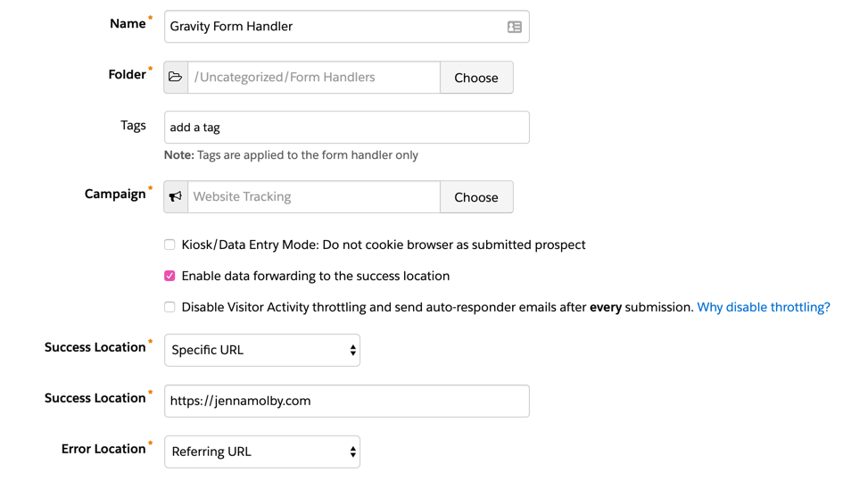Click the Website Tracking campaign field
Screen dimensions: 868x481
click(x=314, y=197)
